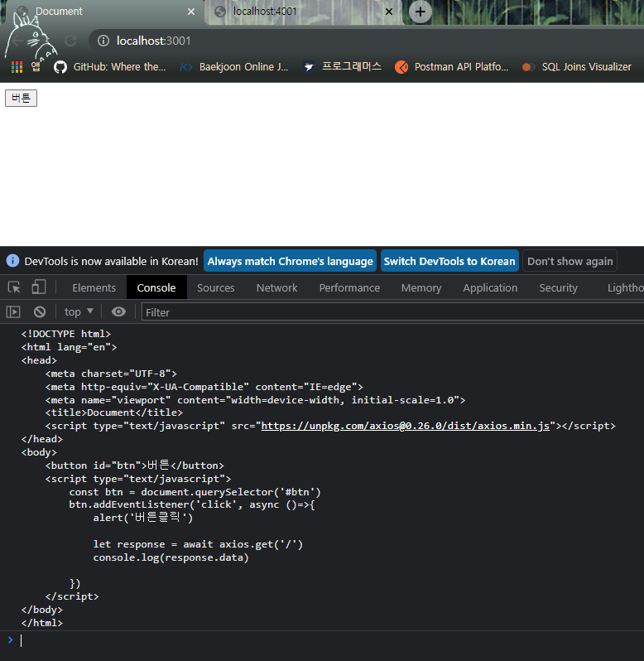644x661 pixels.
Task: Open the Memory panel
Action: (421, 288)
